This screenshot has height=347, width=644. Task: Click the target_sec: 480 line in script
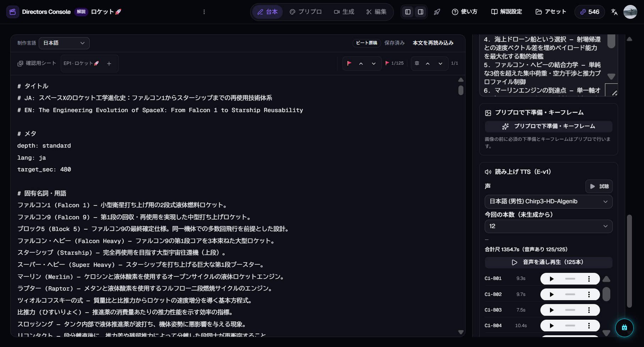coord(44,169)
